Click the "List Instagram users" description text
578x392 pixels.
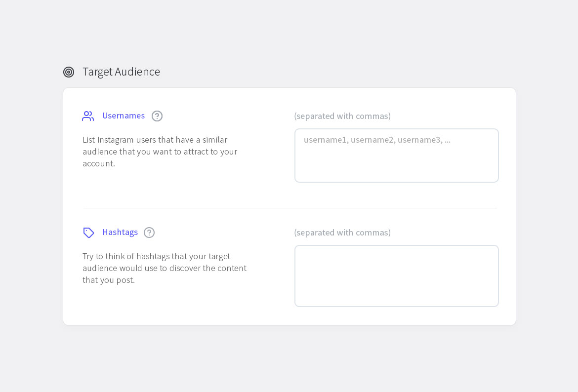tap(160, 152)
